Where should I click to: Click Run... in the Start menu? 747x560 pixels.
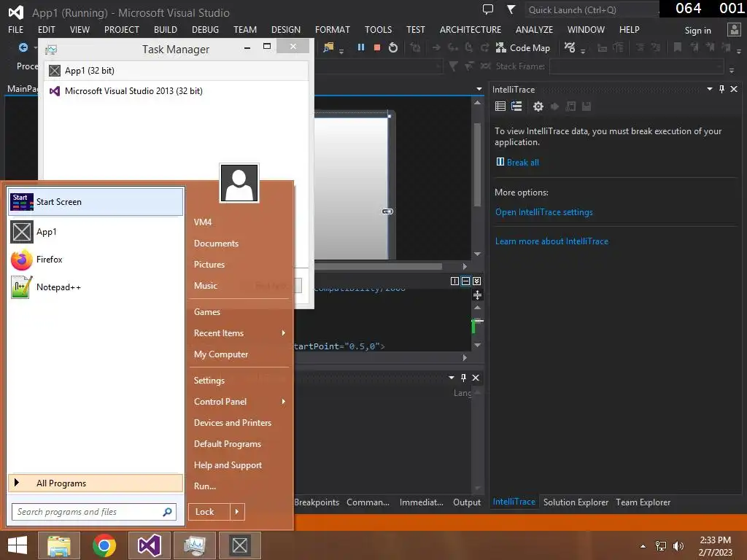pos(205,486)
